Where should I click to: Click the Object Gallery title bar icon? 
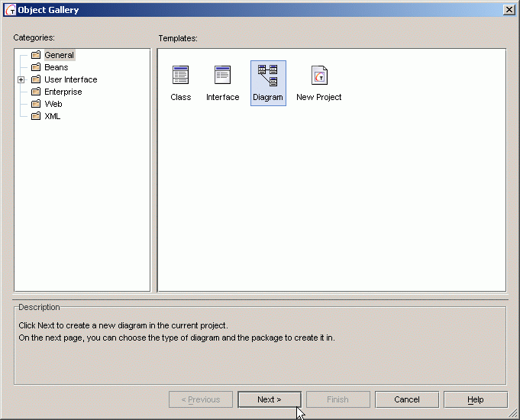pyautogui.click(x=10, y=10)
